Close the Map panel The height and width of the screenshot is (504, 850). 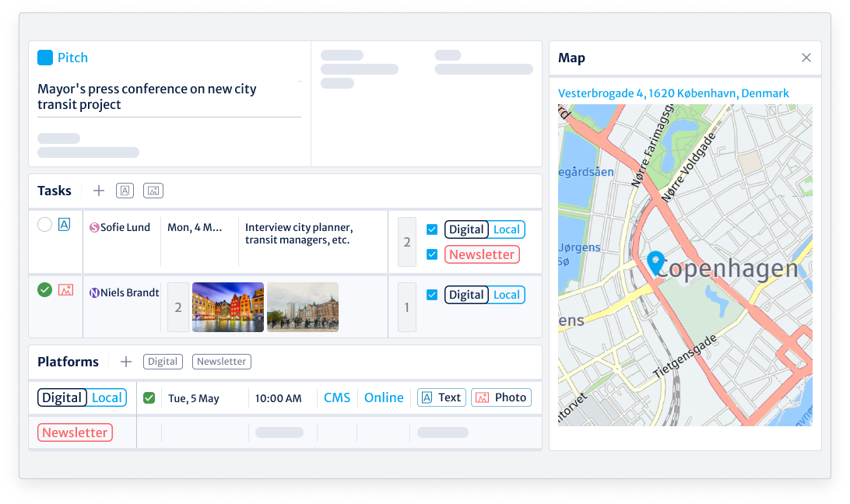[x=806, y=58]
